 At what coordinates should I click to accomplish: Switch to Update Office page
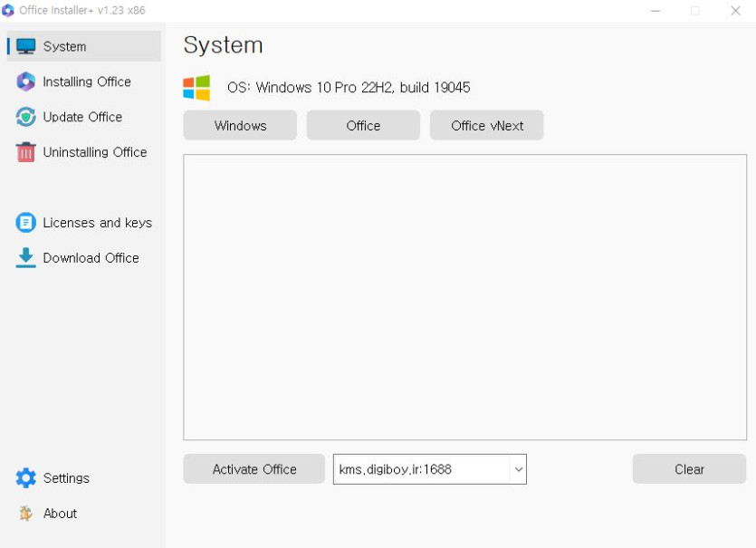(84, 117)
